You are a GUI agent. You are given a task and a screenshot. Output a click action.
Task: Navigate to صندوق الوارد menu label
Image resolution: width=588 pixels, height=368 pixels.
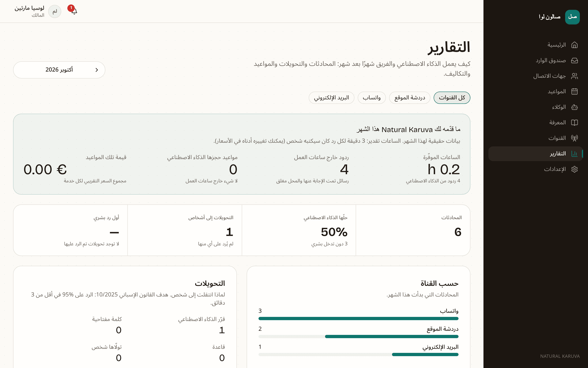point(551,61)
